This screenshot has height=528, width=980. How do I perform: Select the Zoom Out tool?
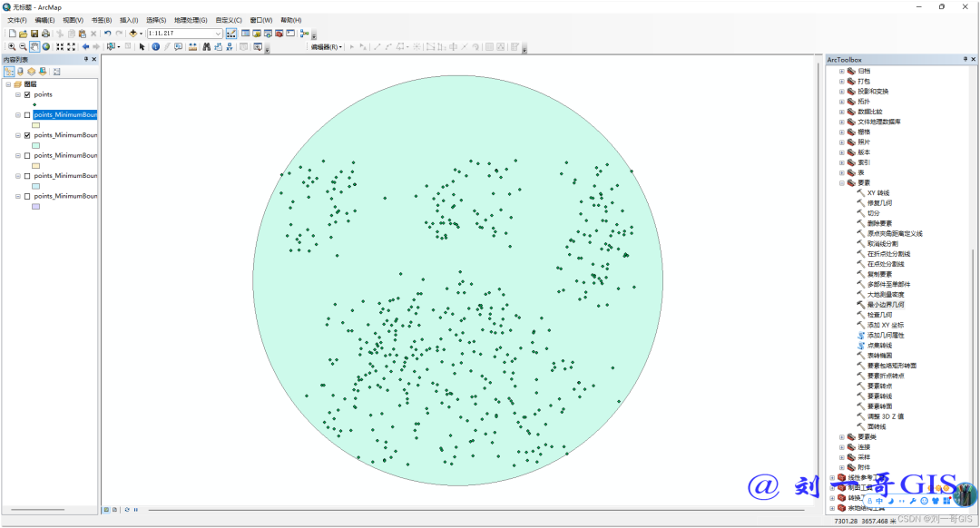[x=23, y=47]
